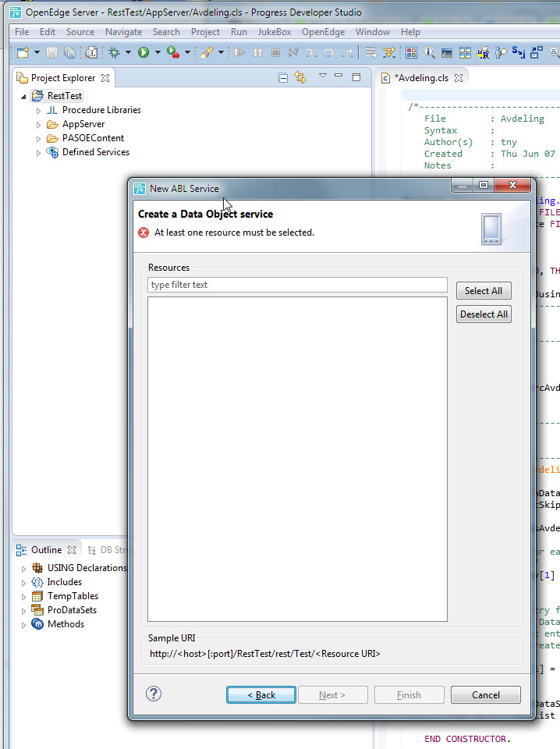Cancel the New ABL Service dialog
The width and height of the screenshot is (560, 749).
tap(486, 695)
